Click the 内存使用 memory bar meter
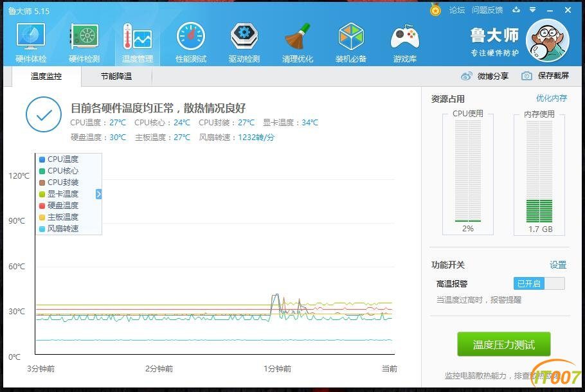Screen dimensions: 585x392 [x=539, y=172]
